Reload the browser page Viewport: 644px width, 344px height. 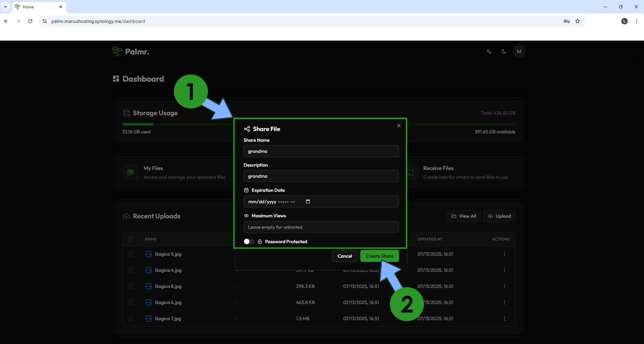click(30, 21)
